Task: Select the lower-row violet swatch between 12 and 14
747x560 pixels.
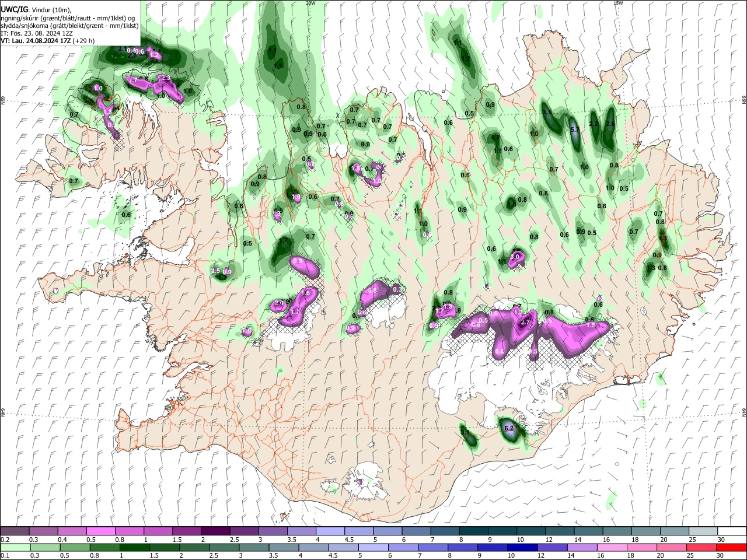Action: pyautogui.click(x=551, y=547)
